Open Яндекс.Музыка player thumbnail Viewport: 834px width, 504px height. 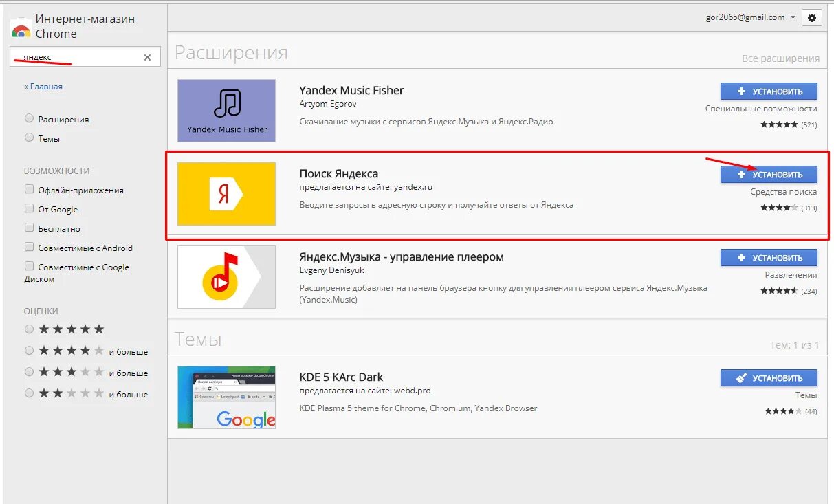(x=226, y=277)
